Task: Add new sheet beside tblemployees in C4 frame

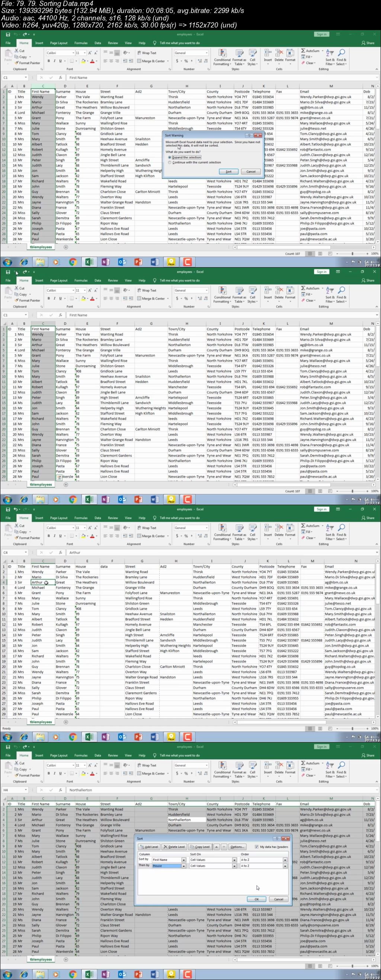Action: coord(65,722)
